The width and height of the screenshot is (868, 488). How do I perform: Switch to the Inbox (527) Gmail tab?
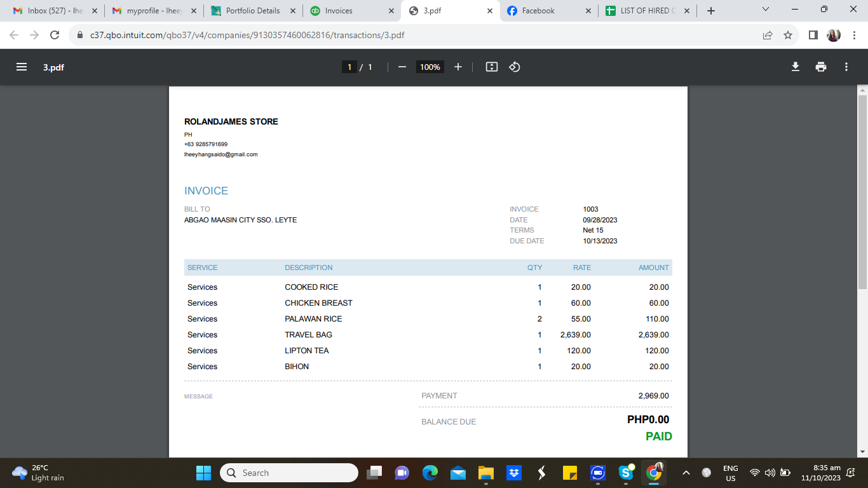coord(55,11)
